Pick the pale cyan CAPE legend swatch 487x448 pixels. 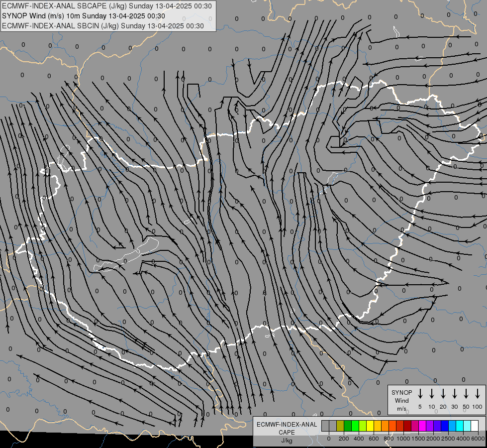(x=468, y=426)
